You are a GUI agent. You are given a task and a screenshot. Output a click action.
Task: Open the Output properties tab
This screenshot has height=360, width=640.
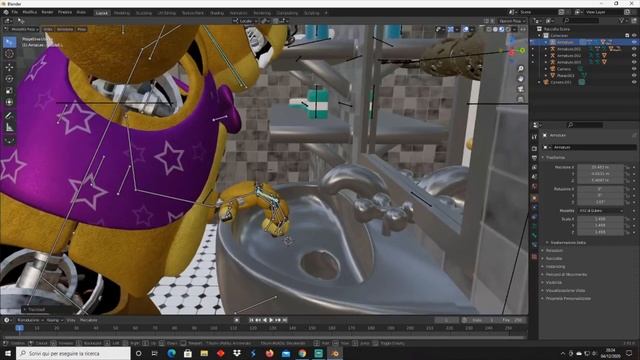point(534,158)
